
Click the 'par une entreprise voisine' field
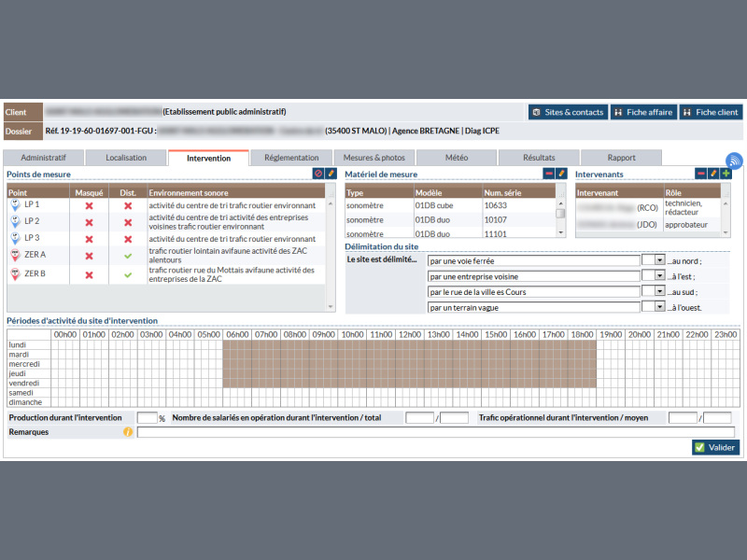coord(533,276)
